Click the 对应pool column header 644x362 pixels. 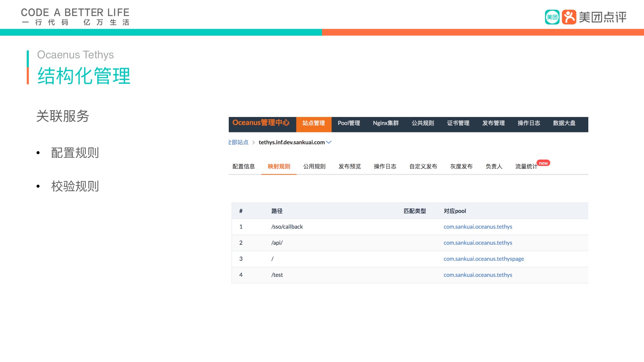(x=454, y=211)
